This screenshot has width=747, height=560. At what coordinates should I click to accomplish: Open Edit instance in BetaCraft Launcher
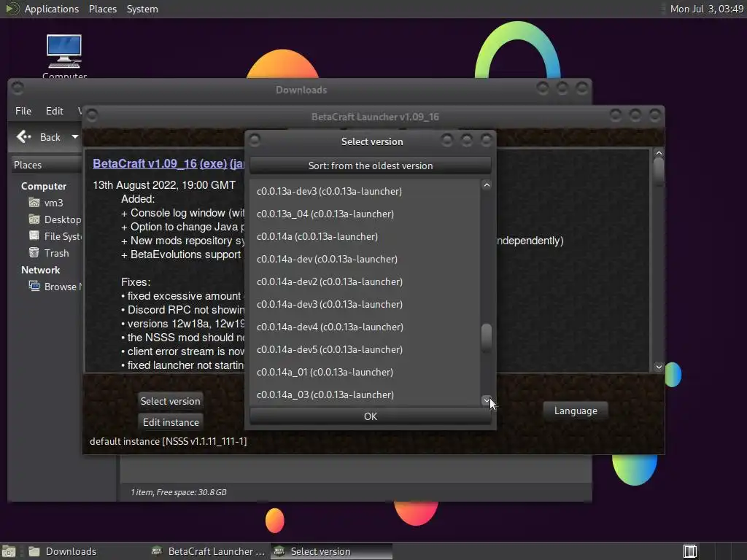(171, 422)
